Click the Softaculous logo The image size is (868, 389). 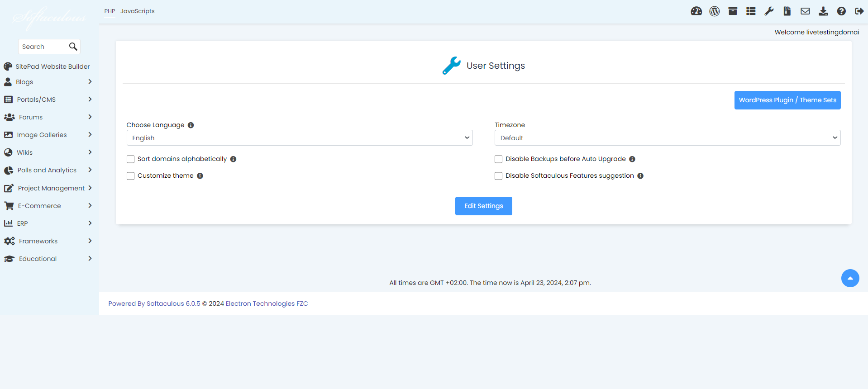tap(49, 18)
